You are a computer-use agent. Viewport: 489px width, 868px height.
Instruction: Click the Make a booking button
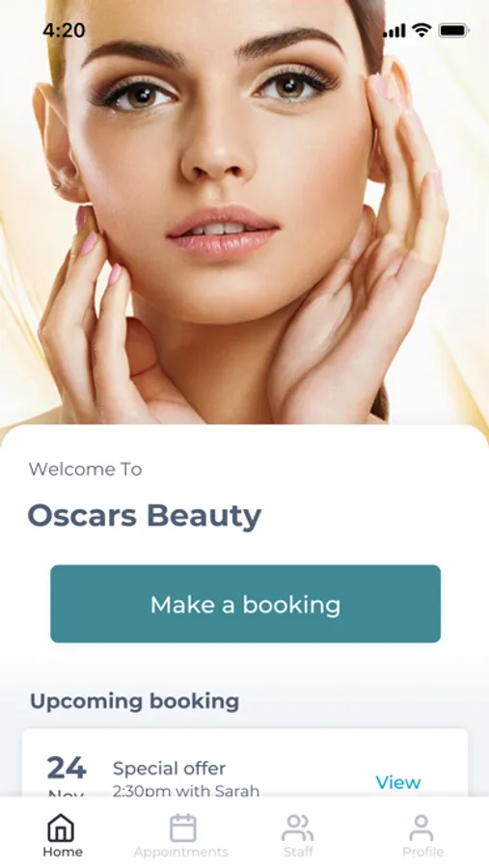tap(245, 604)
